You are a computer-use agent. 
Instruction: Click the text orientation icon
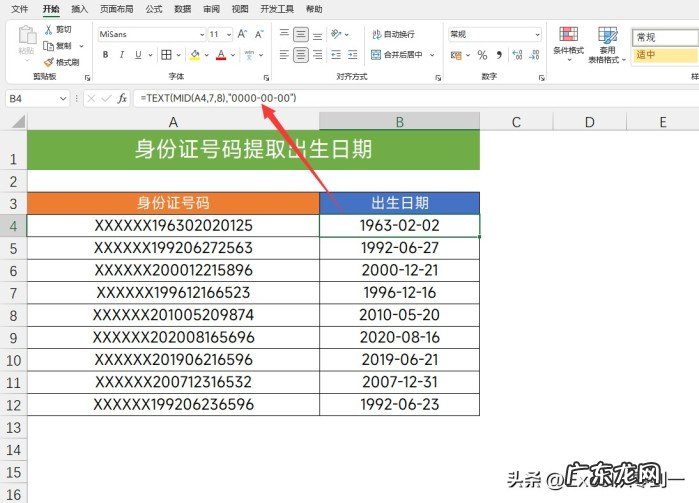337,34
